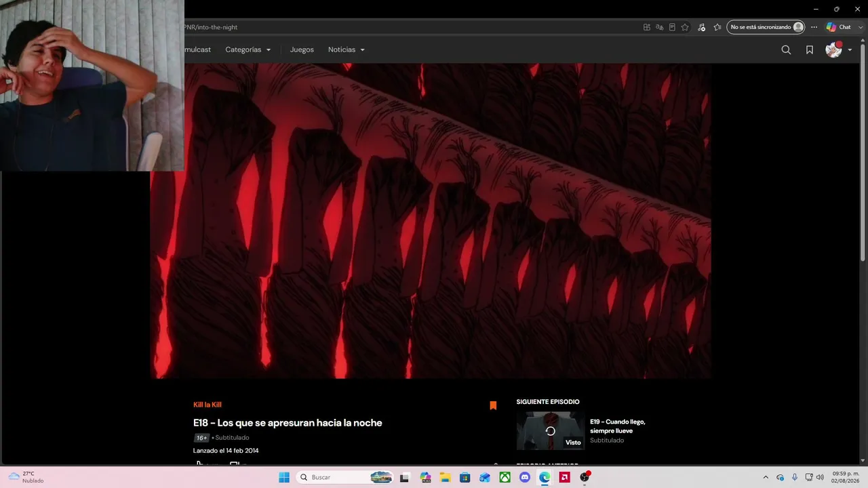The height and width of the screenshot is (488, 868).
Task: Minimize the browser window
Action: (x=816, y=9)
